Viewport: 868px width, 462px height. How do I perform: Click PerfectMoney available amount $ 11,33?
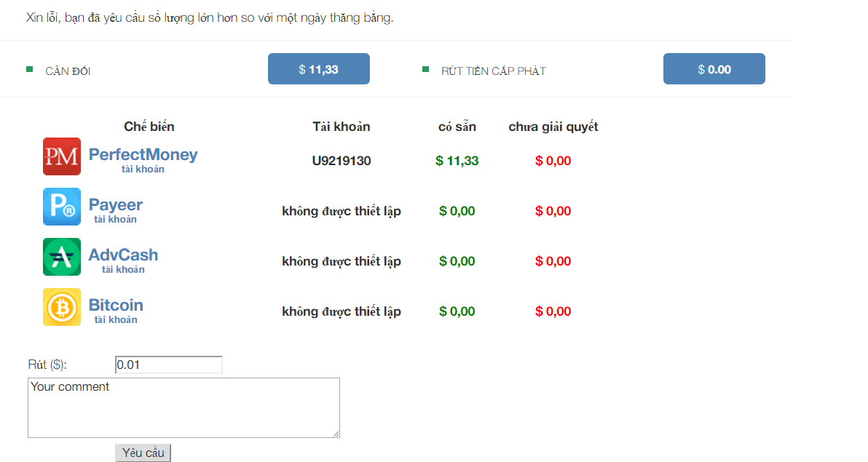point(457,161)
